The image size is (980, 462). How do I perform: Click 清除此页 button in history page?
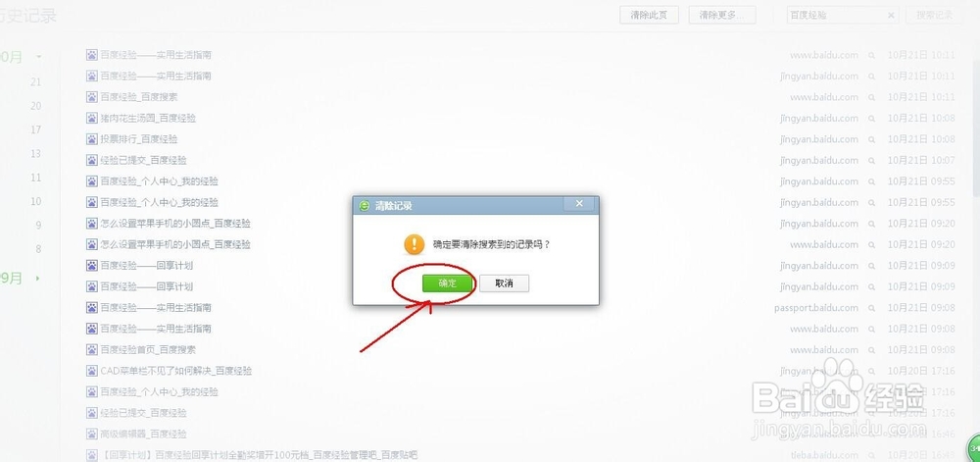[649, 15]
